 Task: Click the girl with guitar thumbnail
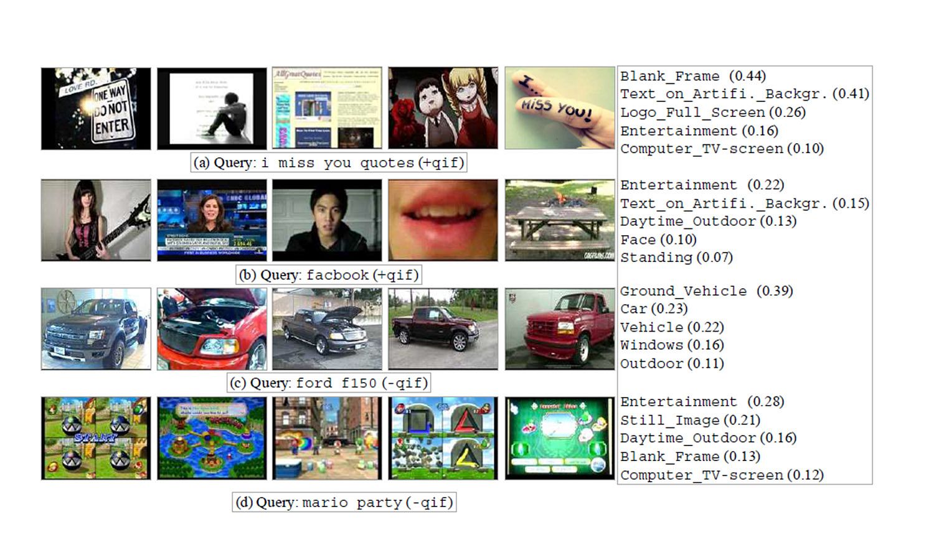click(96, 220)
